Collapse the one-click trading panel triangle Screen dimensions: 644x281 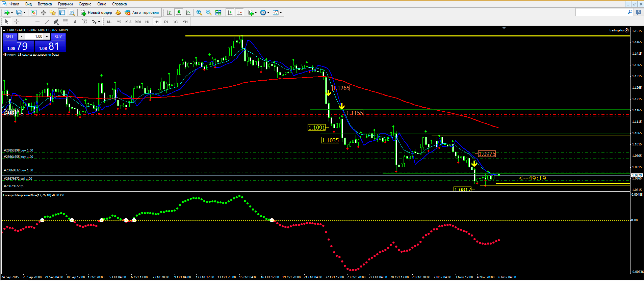[x=4, y=30]
